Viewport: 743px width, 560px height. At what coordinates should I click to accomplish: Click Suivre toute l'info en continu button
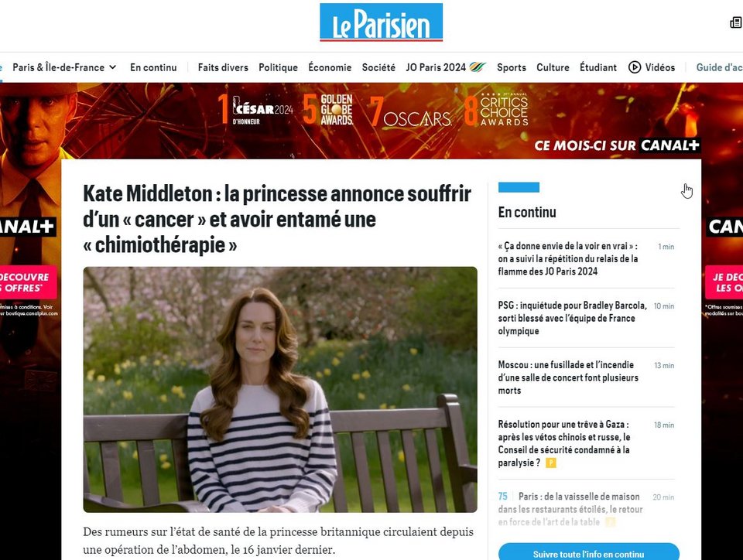coord(588,552)
